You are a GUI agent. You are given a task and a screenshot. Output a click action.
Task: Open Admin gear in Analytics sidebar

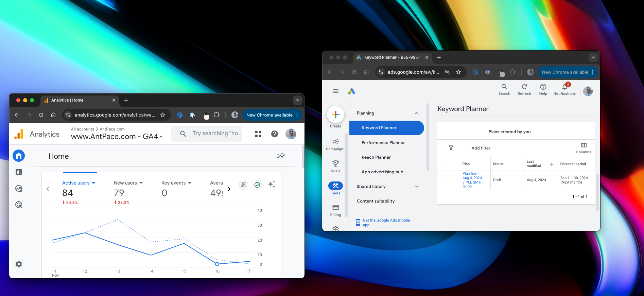tap(19, 264)
